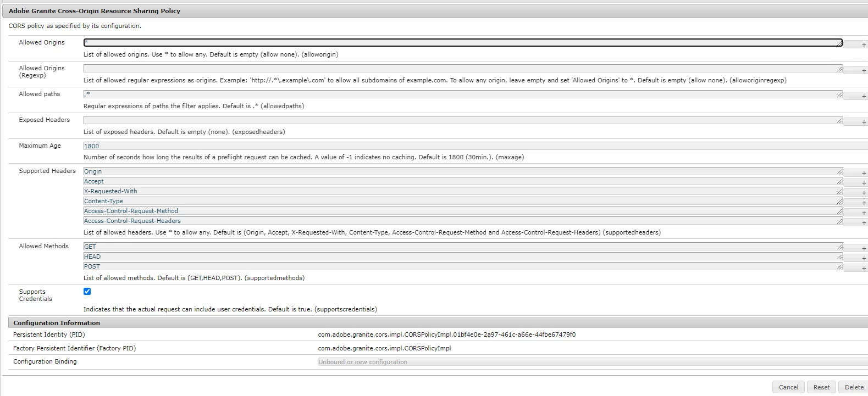
Task: Click the Content-Type header field
Action: 463,201
